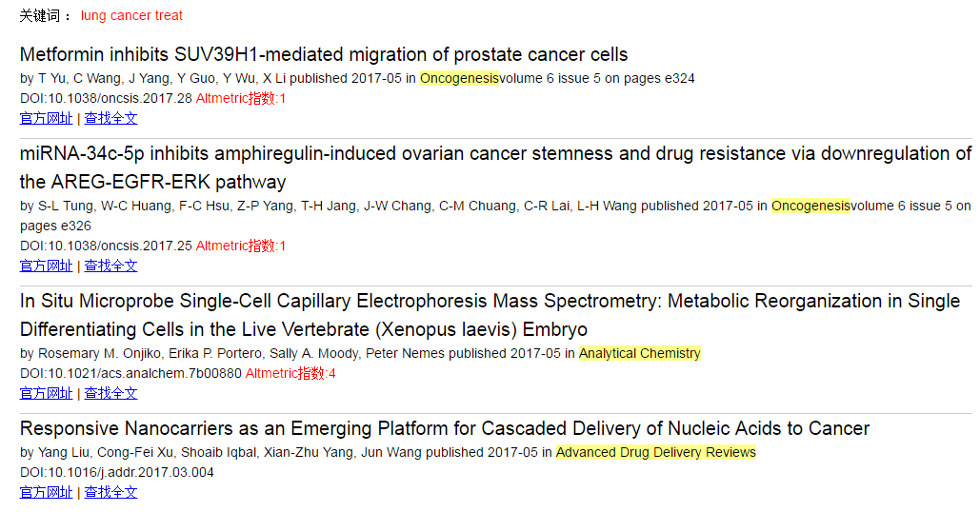
Task: Click highlighted Oncogenesis journal in first result
Action: click(x=459, y=78)
